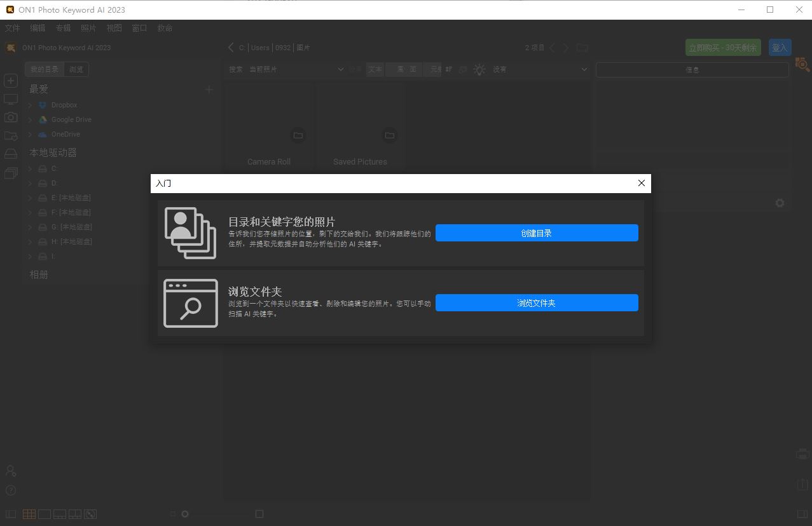Click the 立即购买 trial button

click(723, 48)
